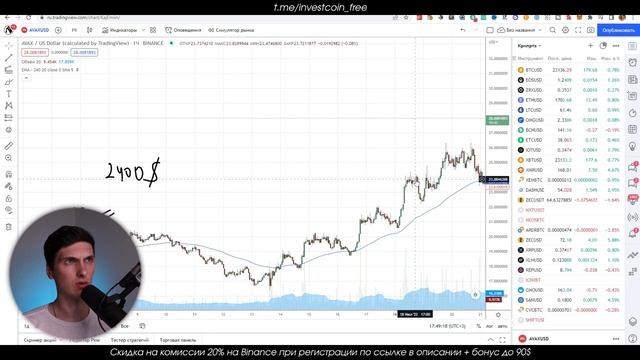This screenshot has height=360, width=640.
Task: Collapse the bottom panel chevron
Action: pyautogui.click(x=491, y=340)
